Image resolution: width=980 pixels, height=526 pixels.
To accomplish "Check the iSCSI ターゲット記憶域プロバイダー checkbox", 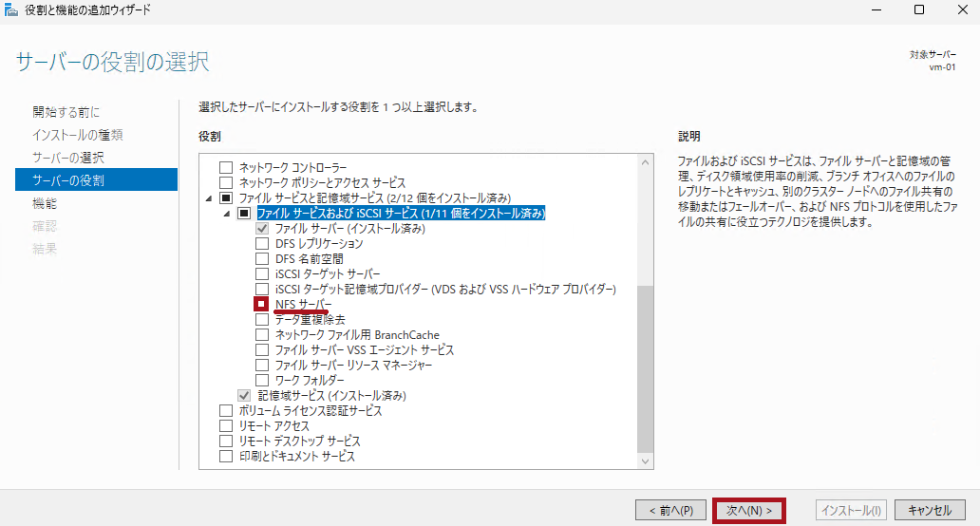I will (x=262, y=290).
